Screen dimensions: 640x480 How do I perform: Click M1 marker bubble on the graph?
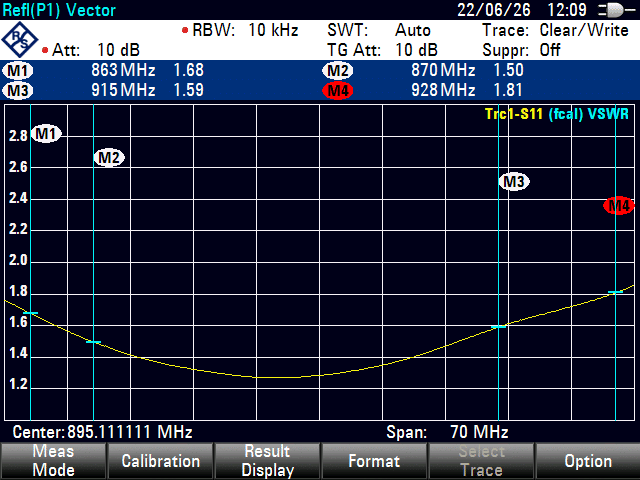point(46,133)
